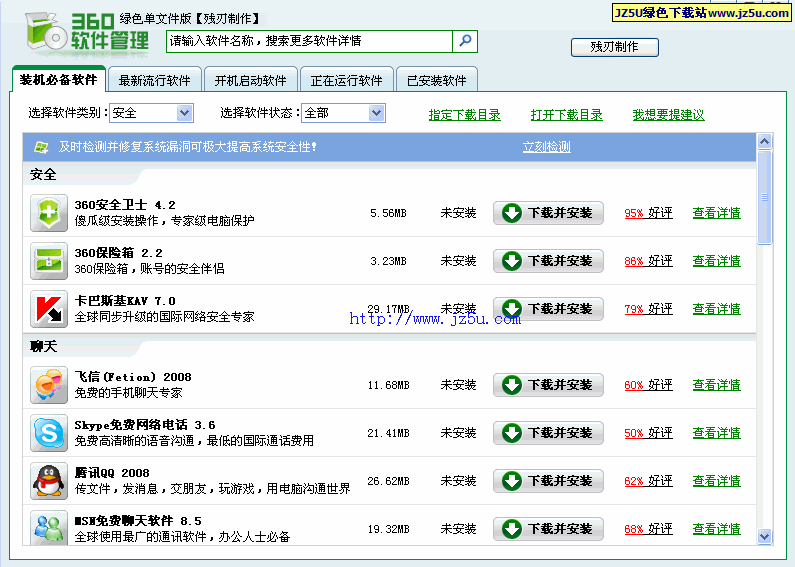Click the 聊天 category header
Viewport: 795px width, 567px height.
[43, 346]
